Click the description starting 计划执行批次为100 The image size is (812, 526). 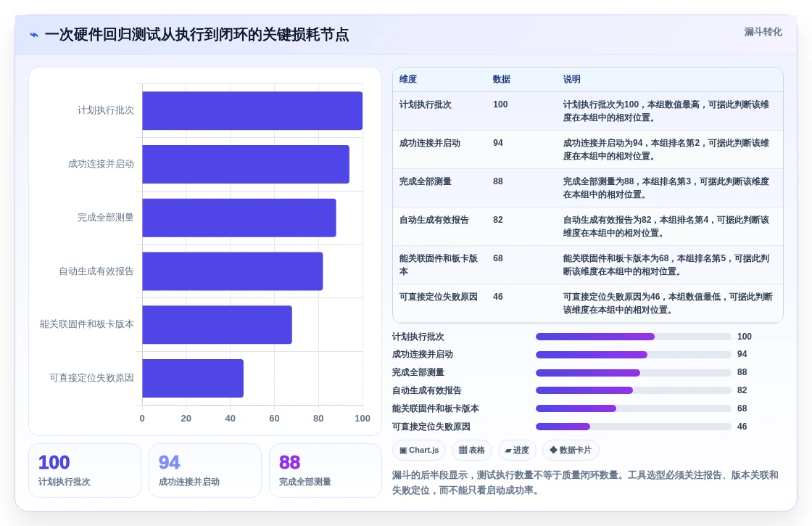666,111
